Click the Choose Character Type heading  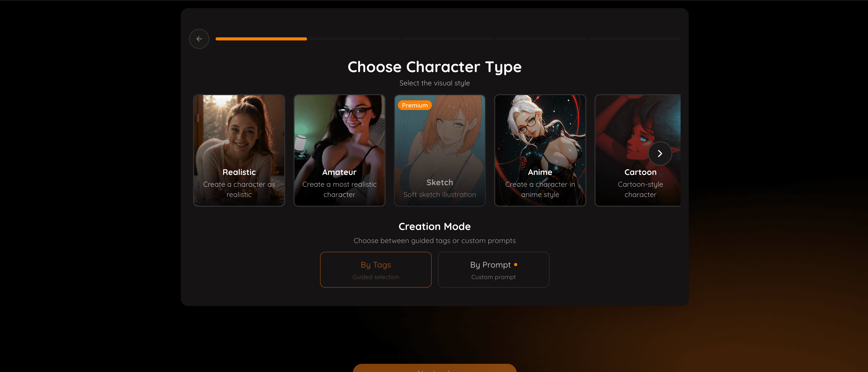435,67
